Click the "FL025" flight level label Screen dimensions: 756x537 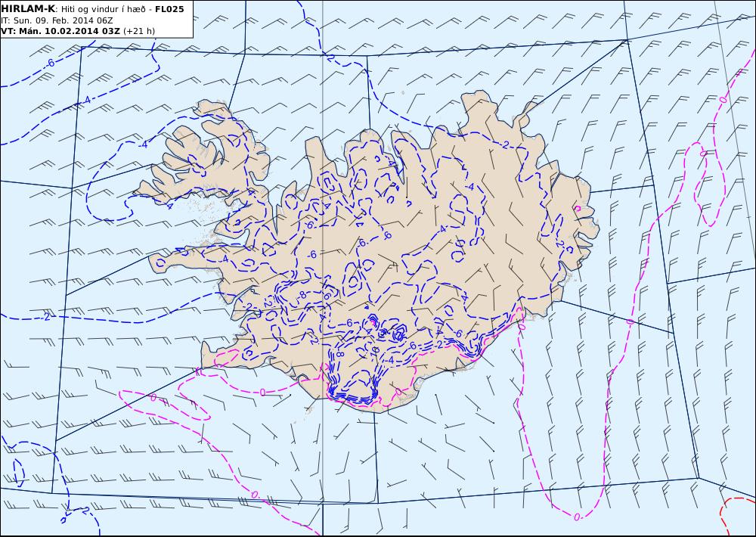point(169,9)
